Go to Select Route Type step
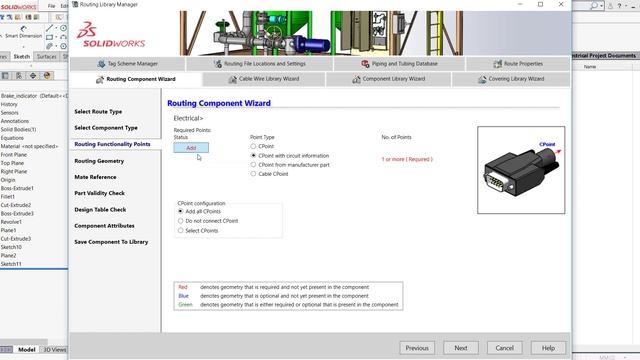Screen dimensions: 640x360 point(98,111)
